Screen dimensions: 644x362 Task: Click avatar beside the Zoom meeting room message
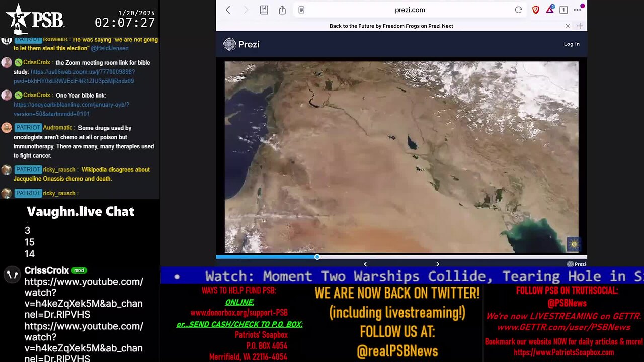coord(7,62)
